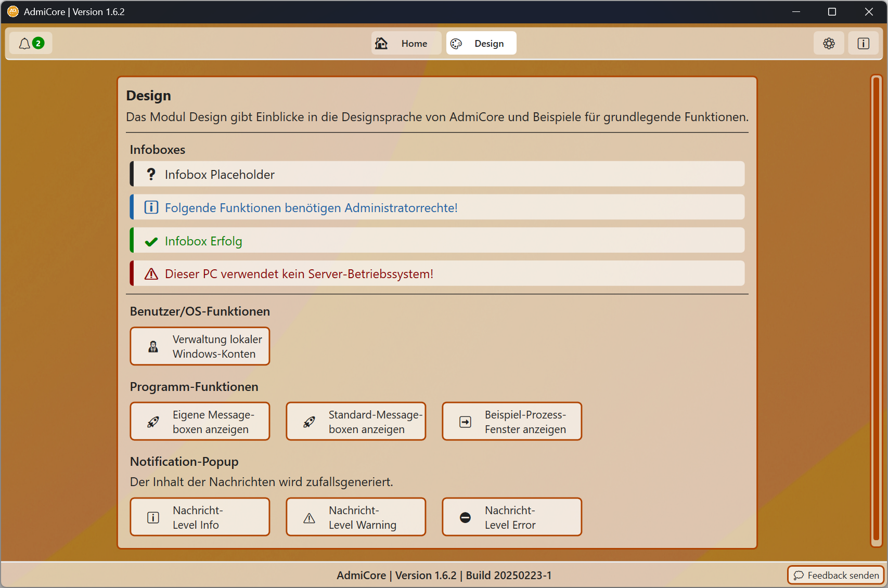The height and width of the screenshot is (588, 888).
Task: Click Feedback senden button
Action: tap(836, 575)
